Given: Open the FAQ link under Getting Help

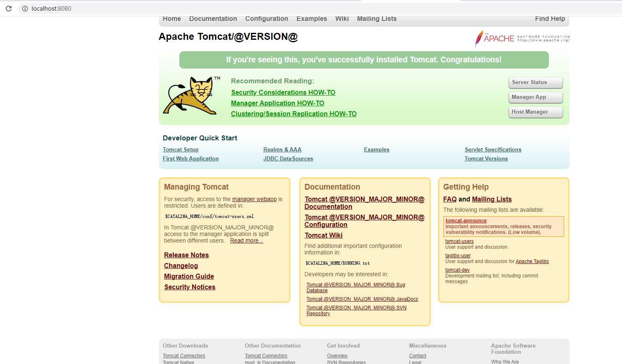Looking at the screenshot, I should (450, 199).
